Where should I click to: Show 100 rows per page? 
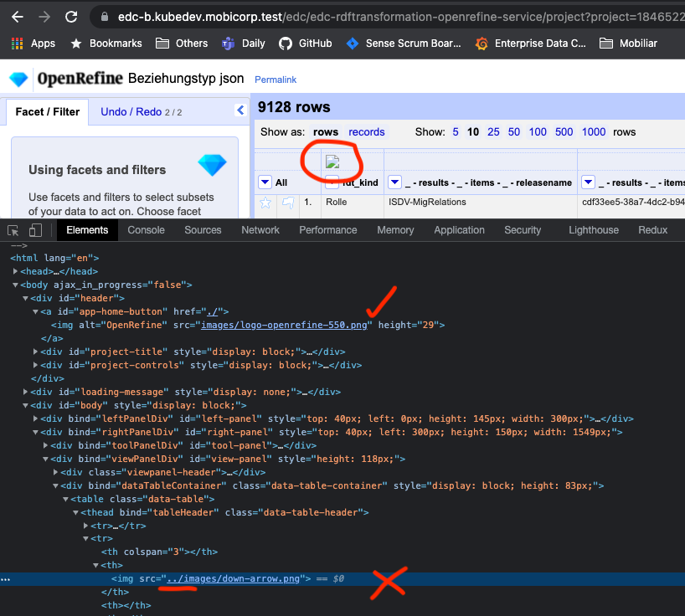click(x=538, y=132)
